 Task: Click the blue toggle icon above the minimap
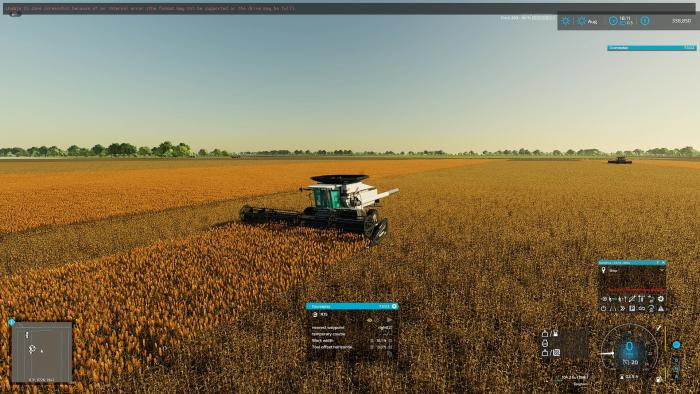(12, 322)
